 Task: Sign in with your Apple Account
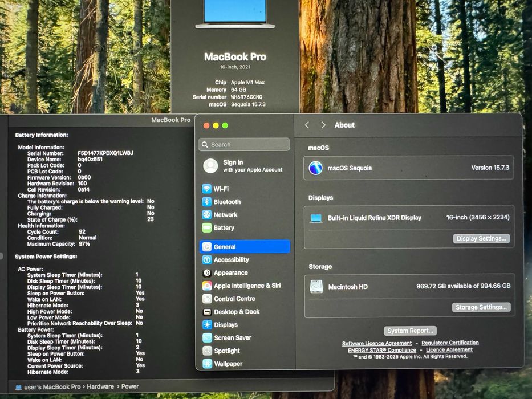244,166
